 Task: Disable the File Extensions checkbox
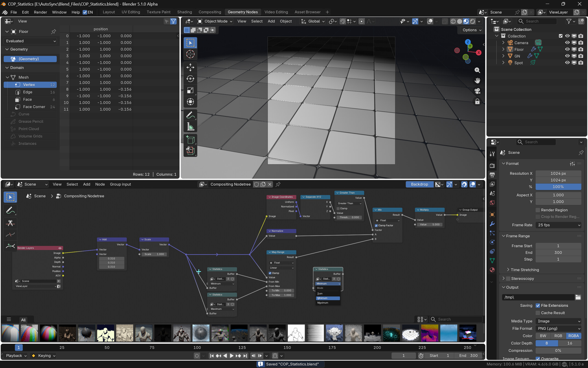[x=538, y=305]
